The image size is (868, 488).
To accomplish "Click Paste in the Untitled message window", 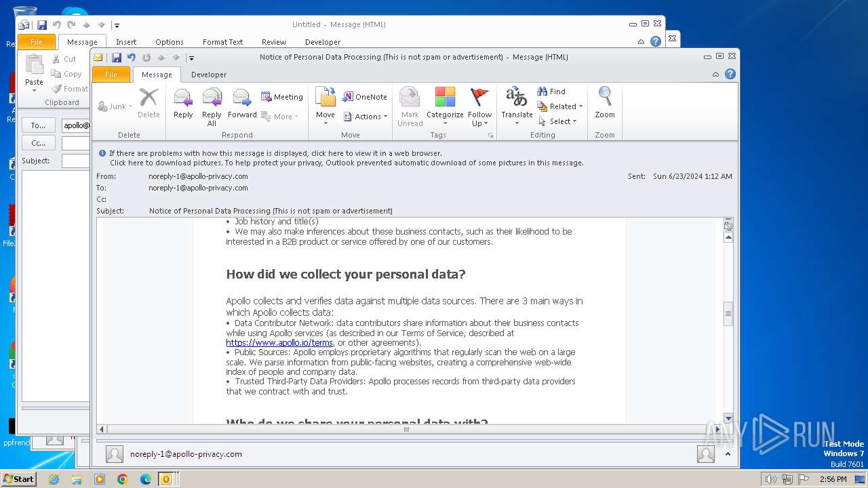I will coord(34,74).
